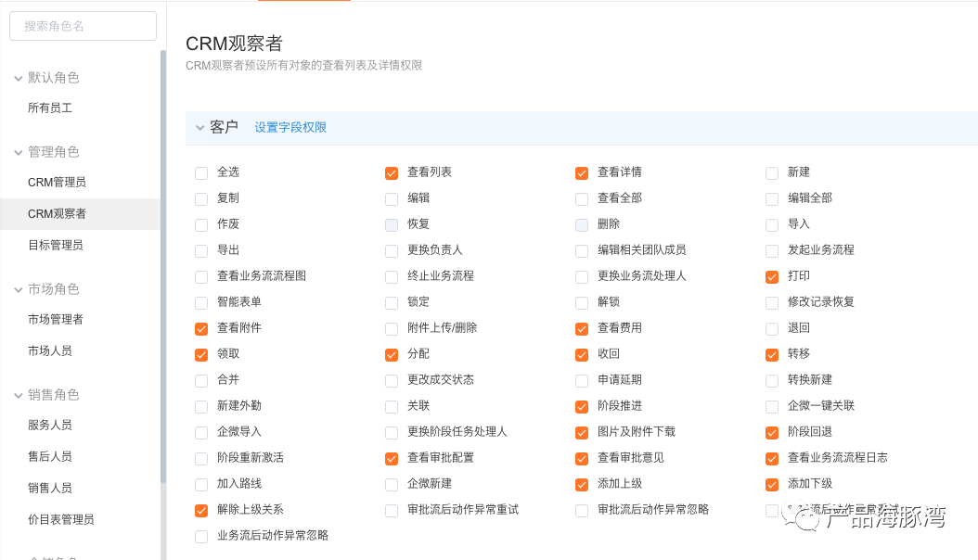This screenshot has height=560, width=978.
Task: Open the 价目表管理员 role
Action: tap(80, 519)
